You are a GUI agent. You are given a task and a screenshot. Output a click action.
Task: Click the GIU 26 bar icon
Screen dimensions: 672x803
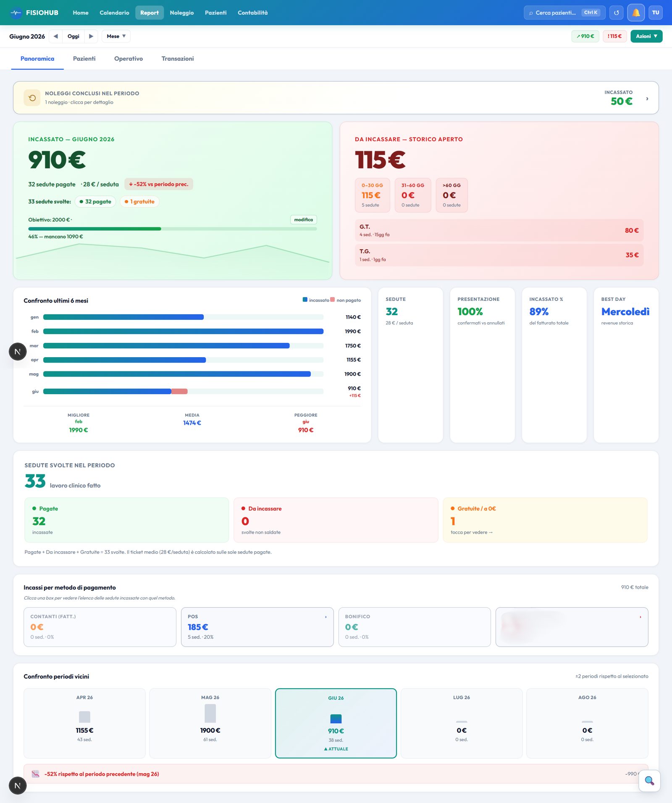click(x=336, y=719)
